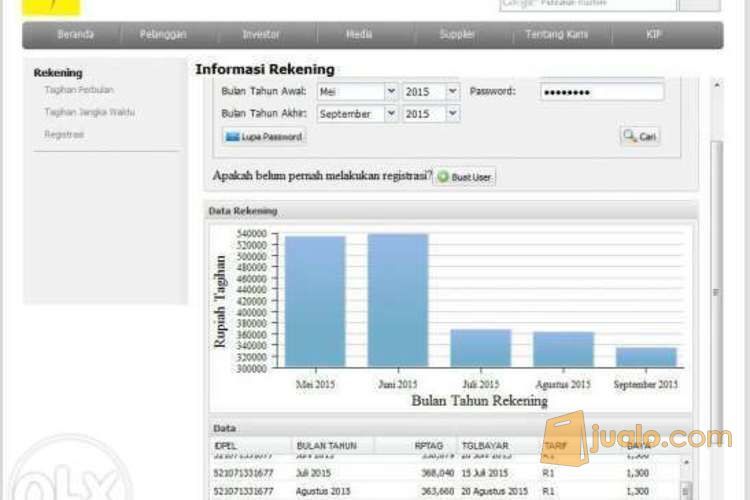Open Registrasi sidebar link
The image size is (750, 500).
pyautogui.click(x=64, y=134)
